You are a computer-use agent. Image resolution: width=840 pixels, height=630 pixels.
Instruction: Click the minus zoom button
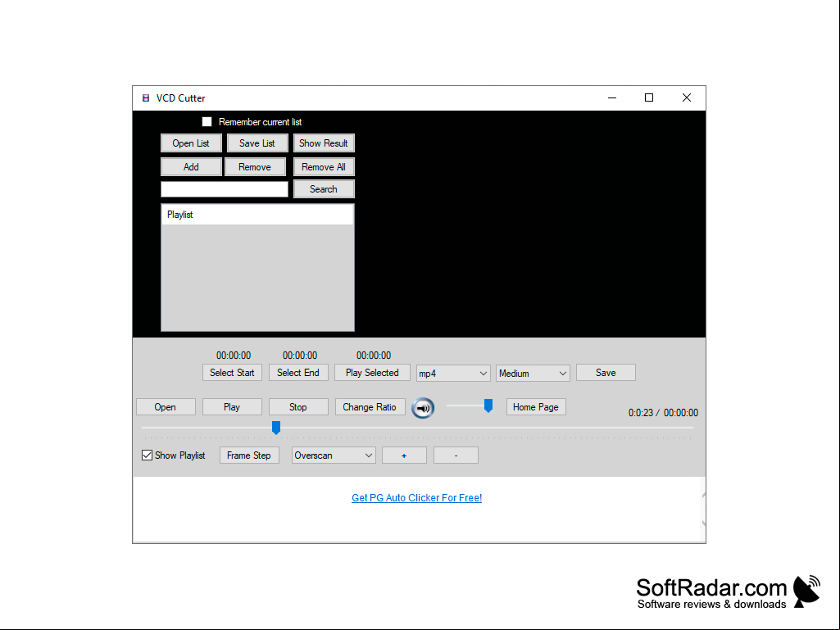point(456,456)
